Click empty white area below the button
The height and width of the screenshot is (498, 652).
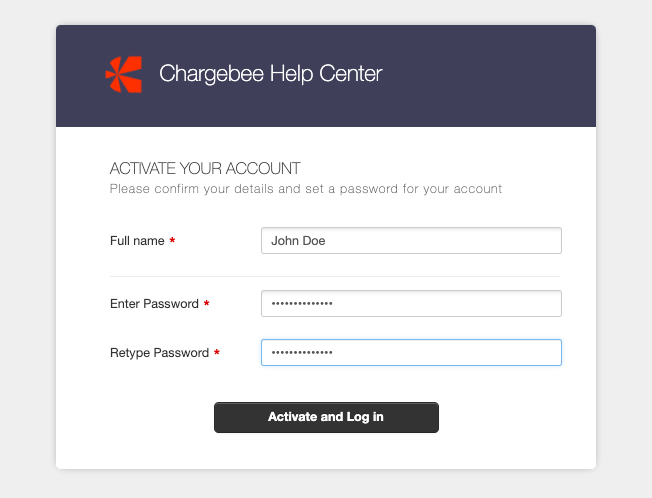[x=326, y=451]
